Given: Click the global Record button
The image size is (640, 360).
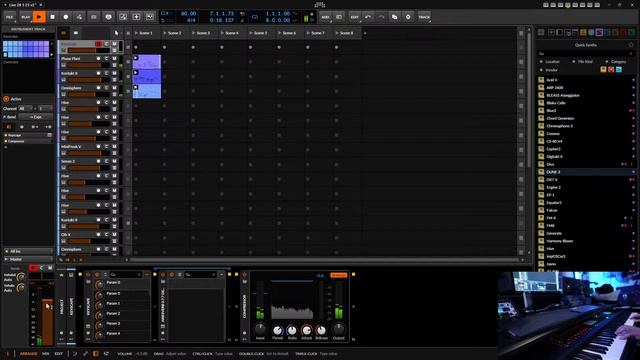Looking at the screenshot, I should 66,17.
